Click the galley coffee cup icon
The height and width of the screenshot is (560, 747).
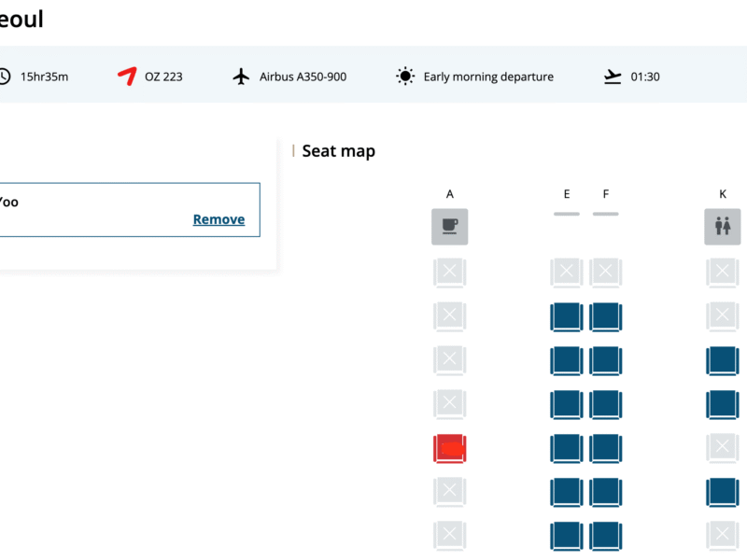[450, 227]
